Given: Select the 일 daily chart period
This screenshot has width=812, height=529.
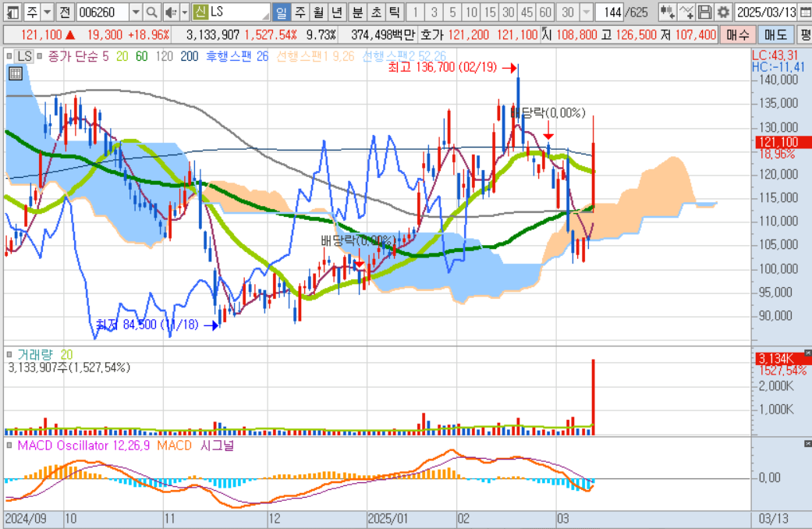Looking at the screenshot, I should tap(281, 12).
